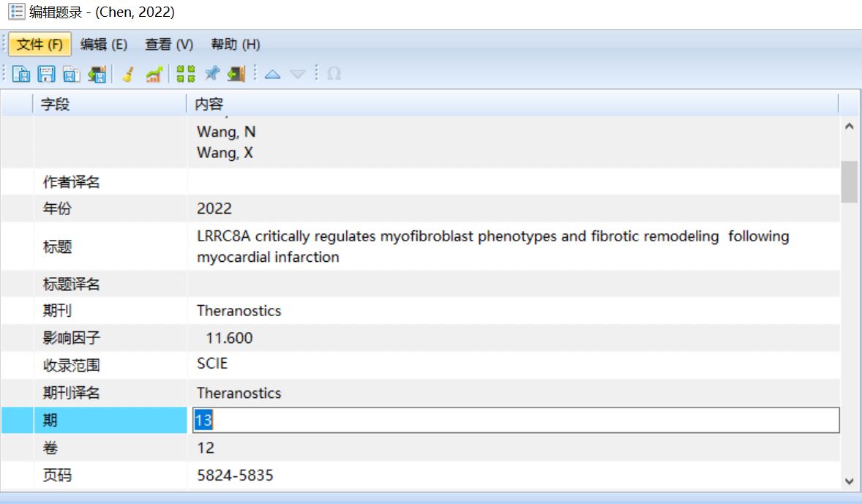Click the 内容 column header
The height and width of the screenshot is (504, 862).
(x=512, y=104)
